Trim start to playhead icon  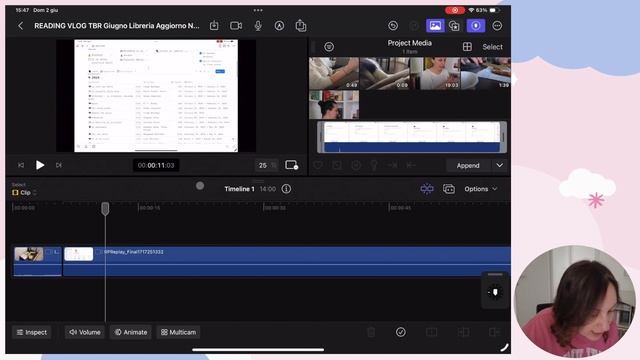[463, 332]
